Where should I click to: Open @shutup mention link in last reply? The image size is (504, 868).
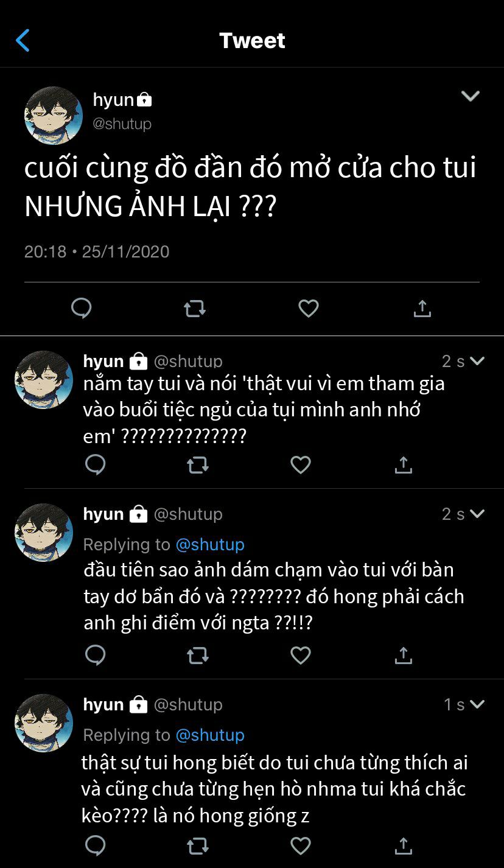(x=210, y=735)
